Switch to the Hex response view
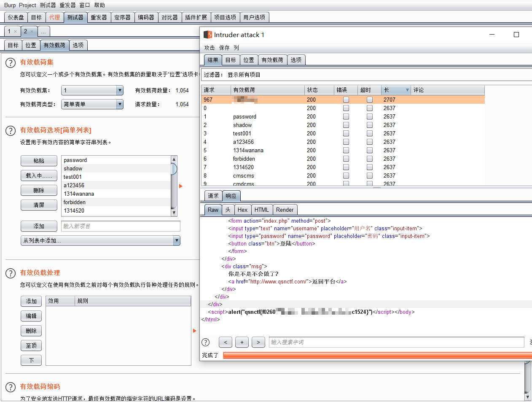Screen dimensions: 532x402 (x=242, y=210)
